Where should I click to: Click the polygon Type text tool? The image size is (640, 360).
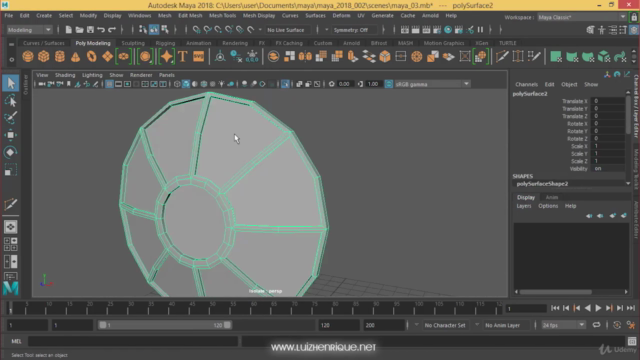point(183,56)
